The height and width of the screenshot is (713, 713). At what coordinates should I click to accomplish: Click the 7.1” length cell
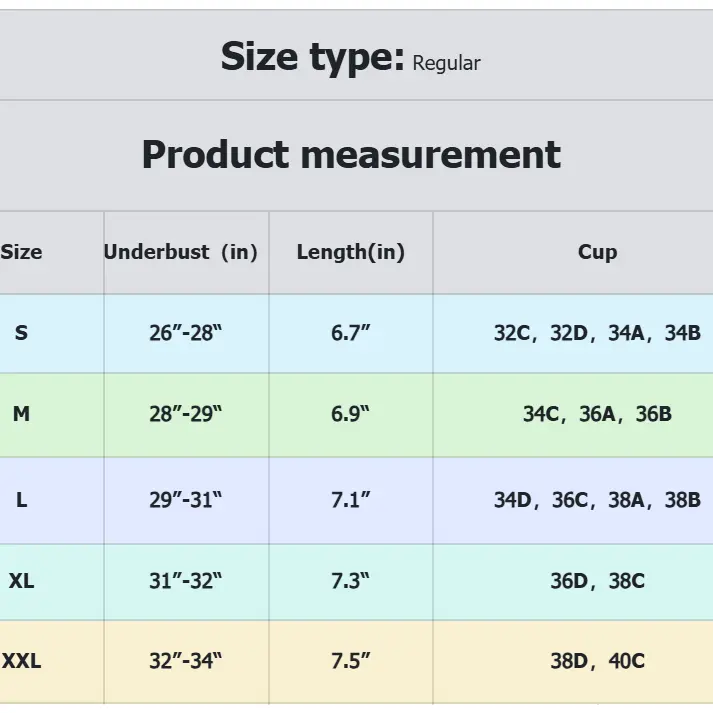click(351, 500)
